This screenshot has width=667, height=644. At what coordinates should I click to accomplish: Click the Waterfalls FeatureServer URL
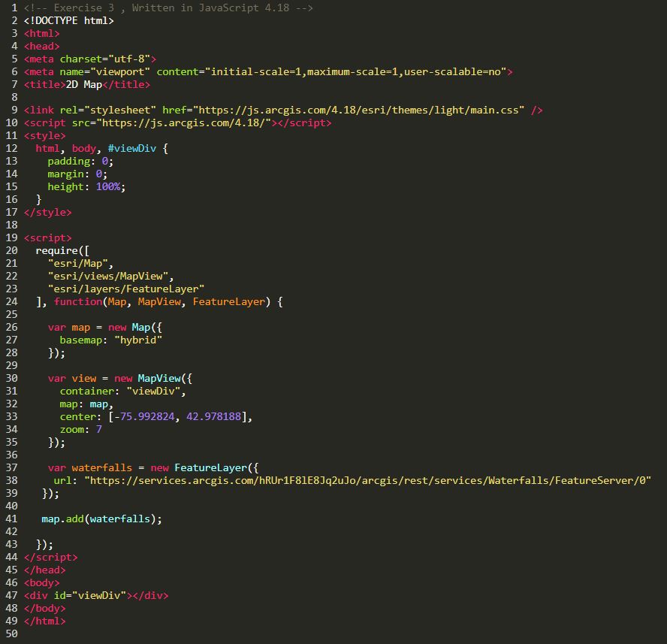(x=367, y=480)
